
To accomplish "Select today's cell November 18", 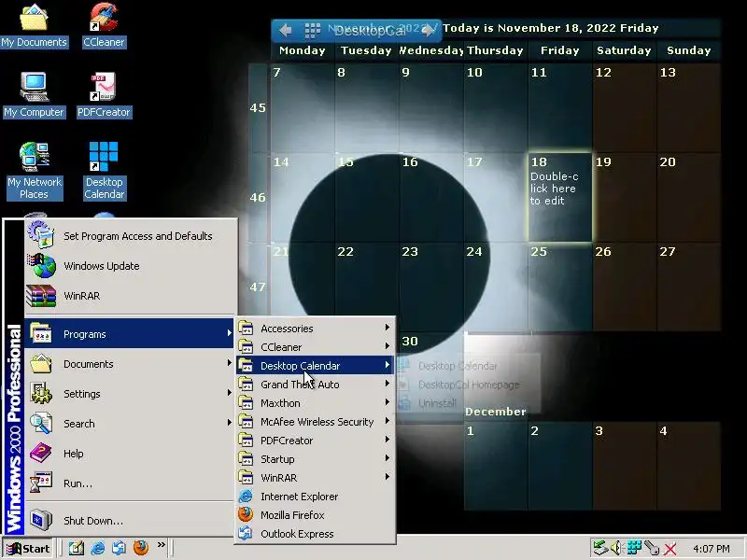I will pos(559,197).
